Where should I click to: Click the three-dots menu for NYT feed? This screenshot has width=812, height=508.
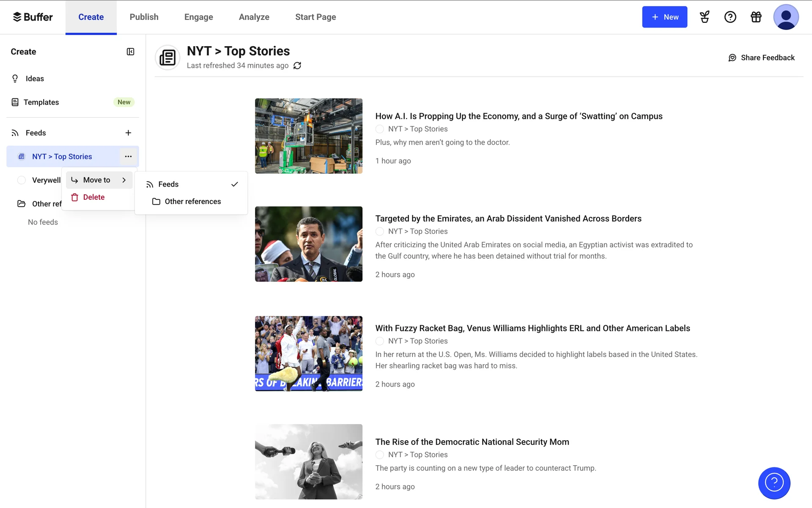pos(128,157)
